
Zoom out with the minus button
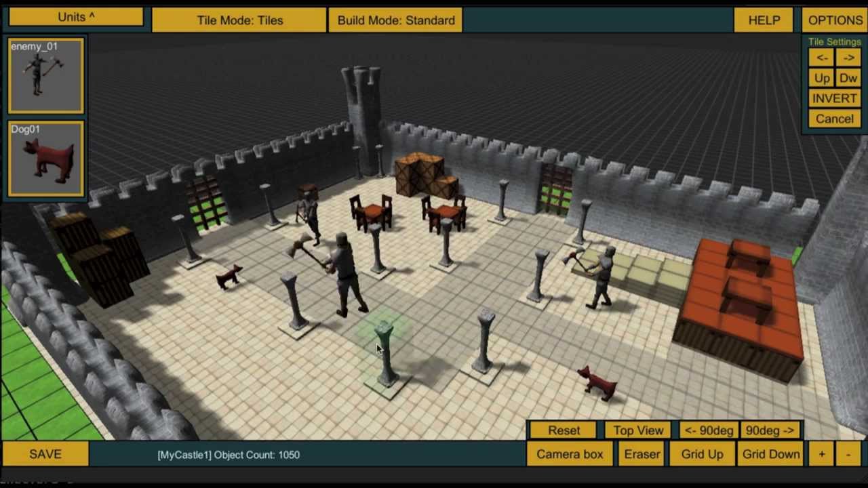click(x=848, y=454)
